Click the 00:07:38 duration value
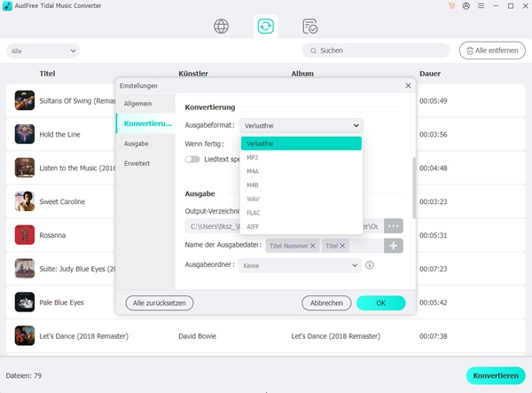The height and width of the screenshot is (393, 532). (x=434, y=336)
